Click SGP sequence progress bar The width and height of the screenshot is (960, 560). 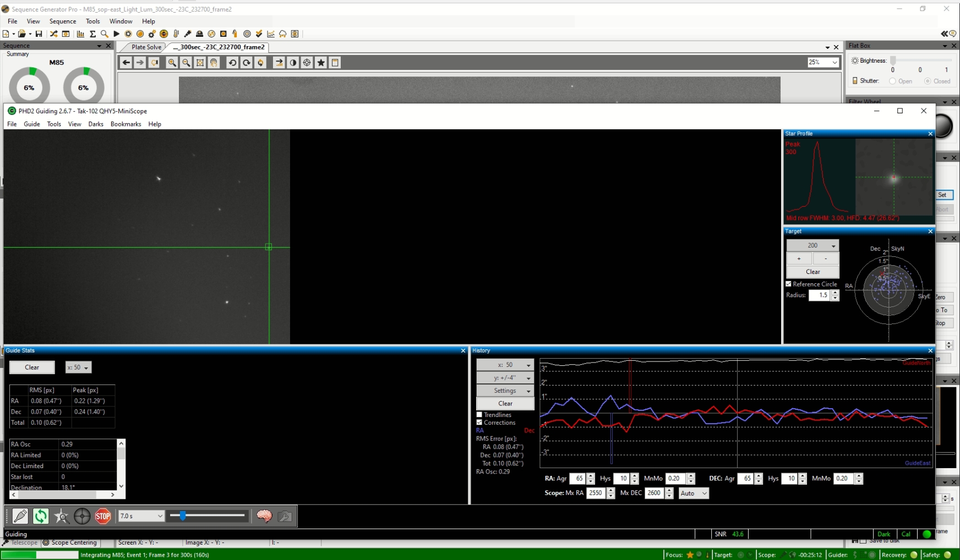pyautogui.click(x=40, y=554)
